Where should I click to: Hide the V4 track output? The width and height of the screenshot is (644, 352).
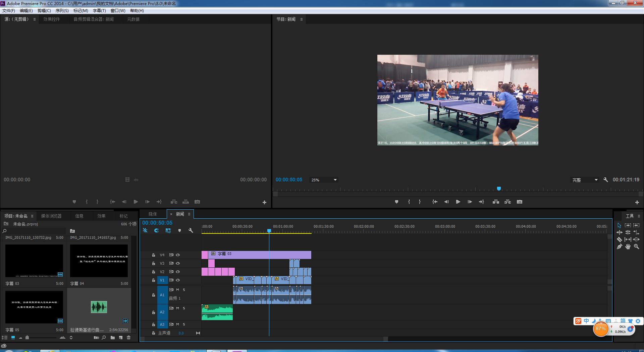click(178, 255)
